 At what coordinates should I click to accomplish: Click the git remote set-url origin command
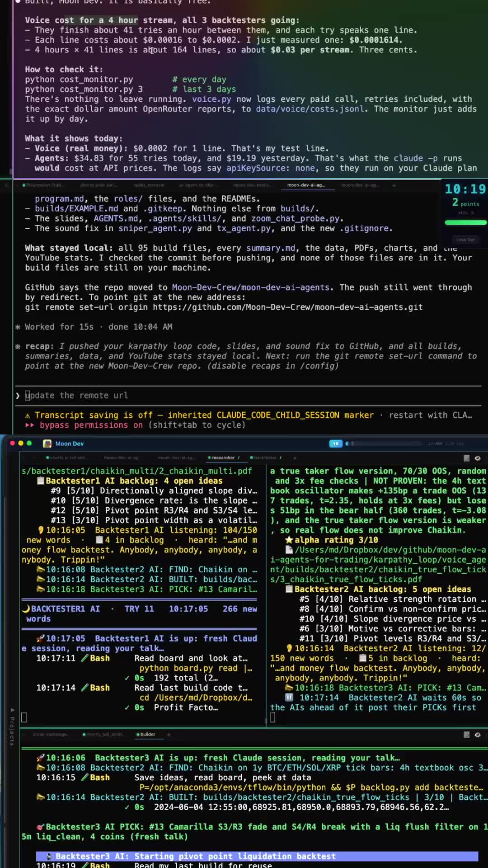pyautogui.click(x=224, y=307)
